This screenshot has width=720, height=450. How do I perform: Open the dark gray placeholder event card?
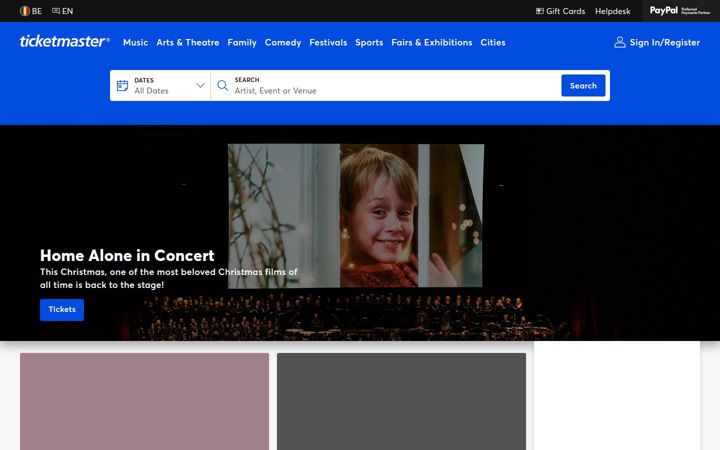[x=401, y=401]
